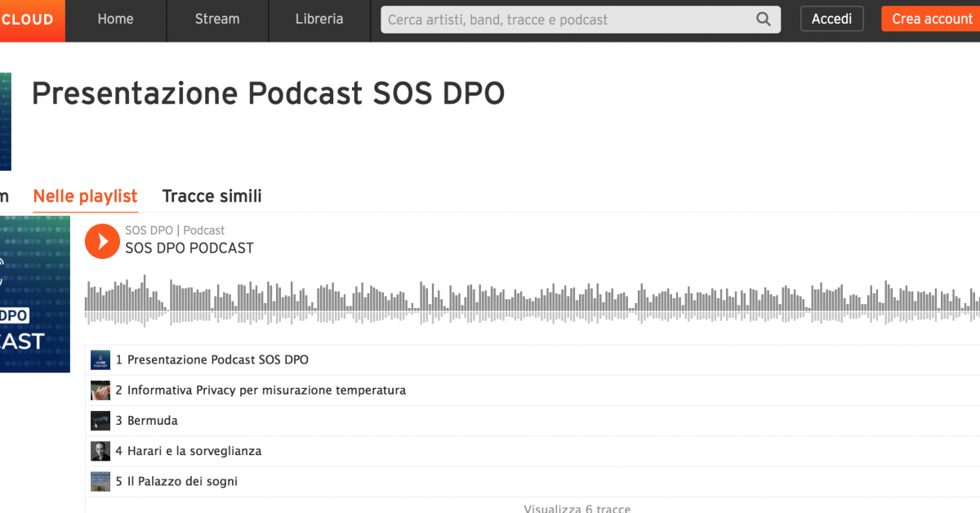The image size is (980, 513).
Task: Open the SOS DPO PODCAST playlist title
Action: pyautogui.click(x=189, y=248)
